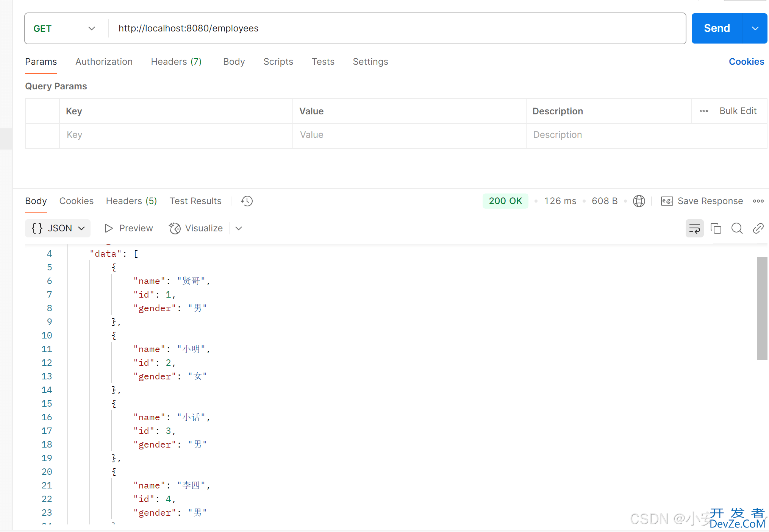769x532 pixels.
Task: Click the 200 OK status badge
Action: pos(505,201)
